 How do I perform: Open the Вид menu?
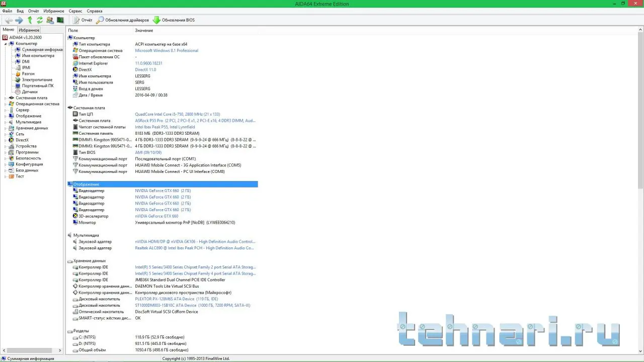pyautogui.click(x=20, y=11)
